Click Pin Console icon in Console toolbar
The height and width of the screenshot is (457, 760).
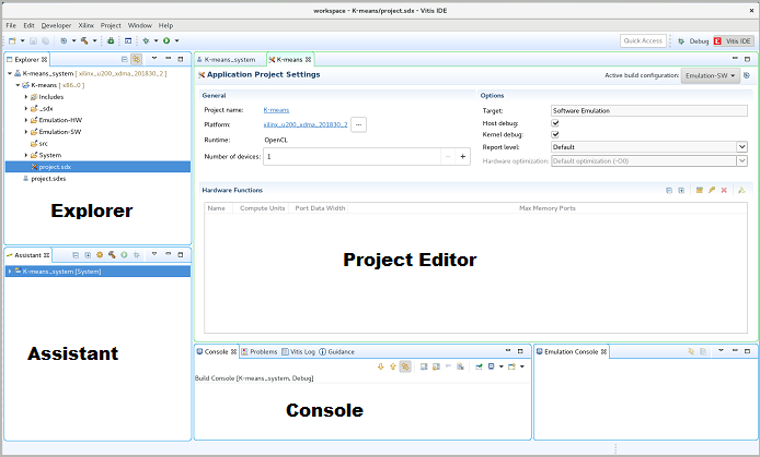(x=479, y=367)
